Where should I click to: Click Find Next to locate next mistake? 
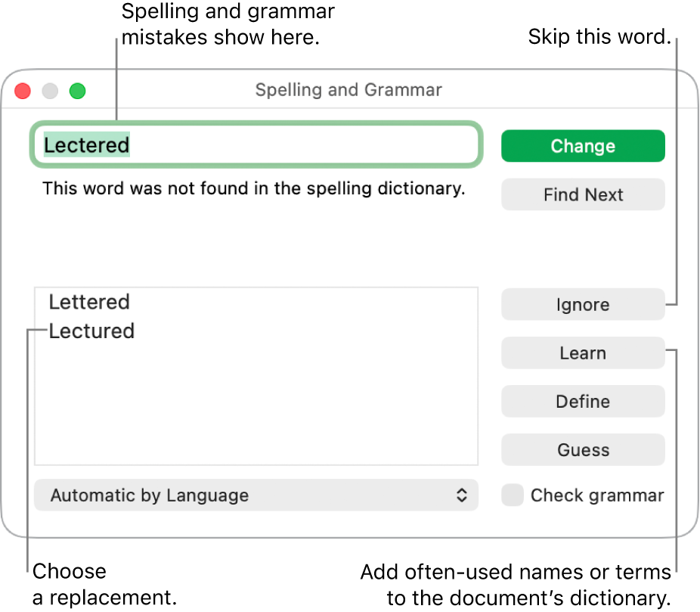[583, 194]
